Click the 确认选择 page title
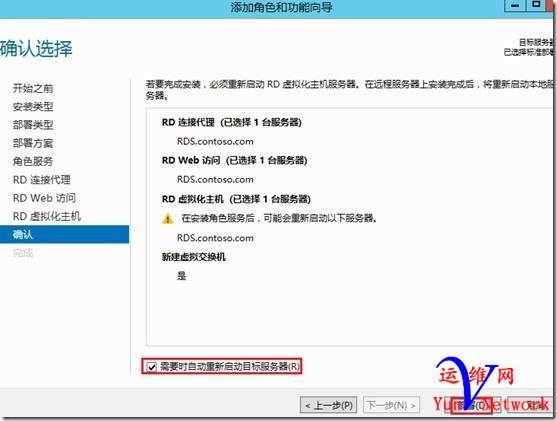 36,49
